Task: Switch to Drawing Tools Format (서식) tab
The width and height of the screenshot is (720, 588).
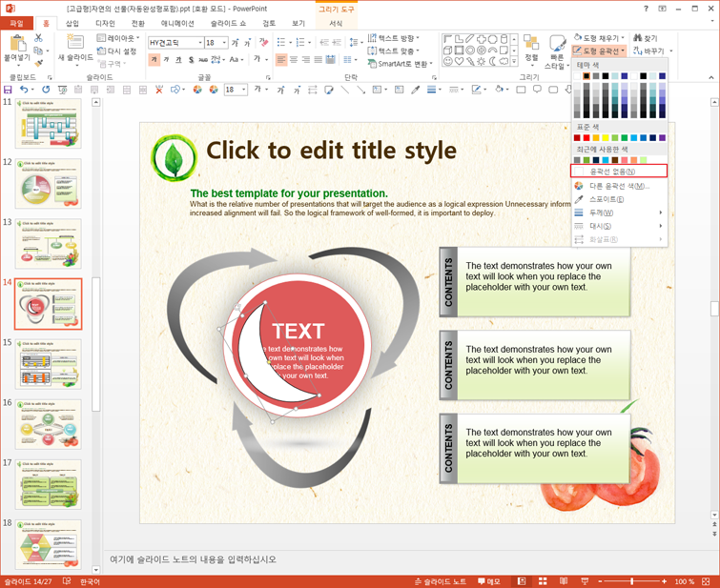Action: pyautogui.click(x=336, y=23)
